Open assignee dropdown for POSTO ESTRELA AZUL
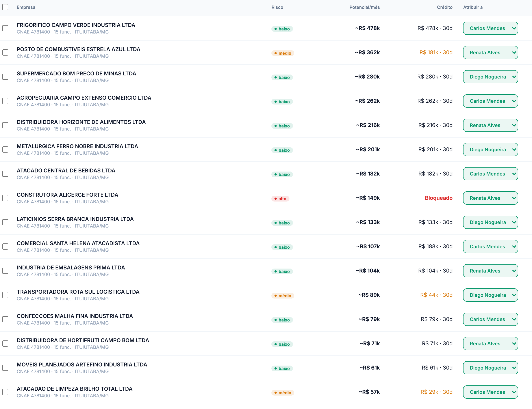Viewport: 532px width, 409px height. 490,52
